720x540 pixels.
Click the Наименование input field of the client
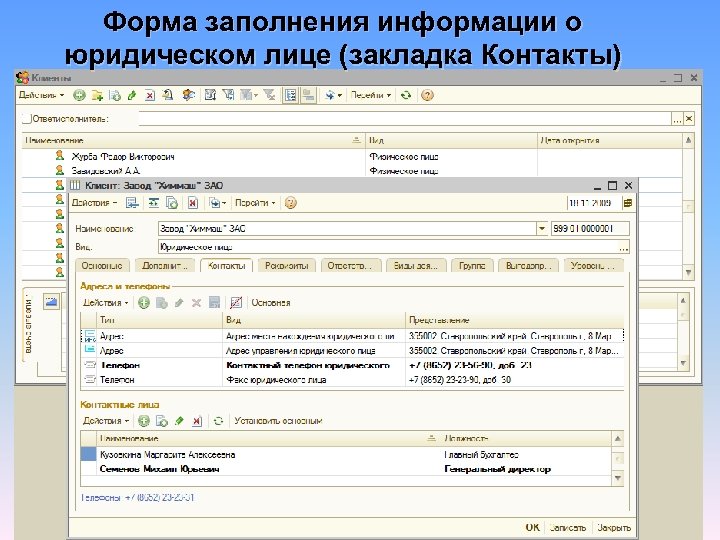347,228
